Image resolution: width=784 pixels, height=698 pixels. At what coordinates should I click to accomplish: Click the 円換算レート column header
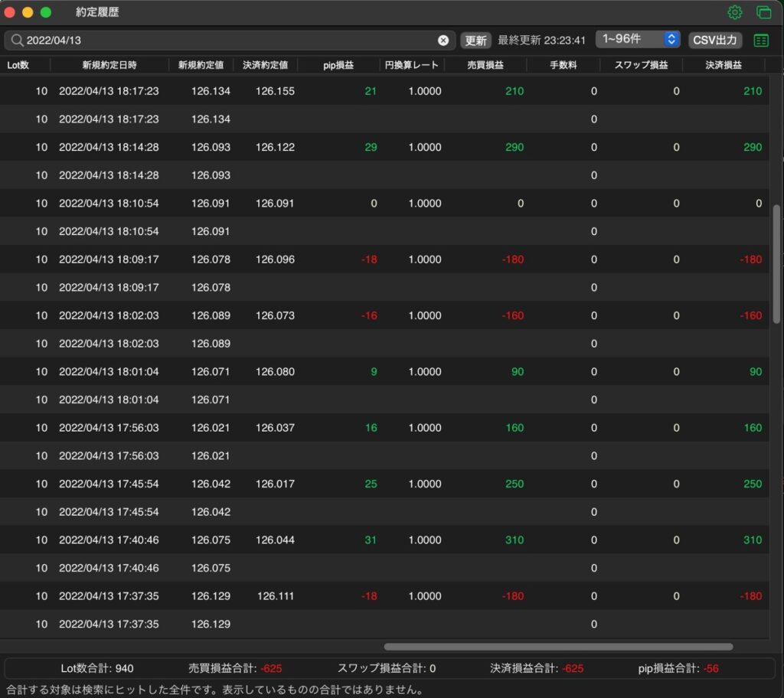pos(411,65)
